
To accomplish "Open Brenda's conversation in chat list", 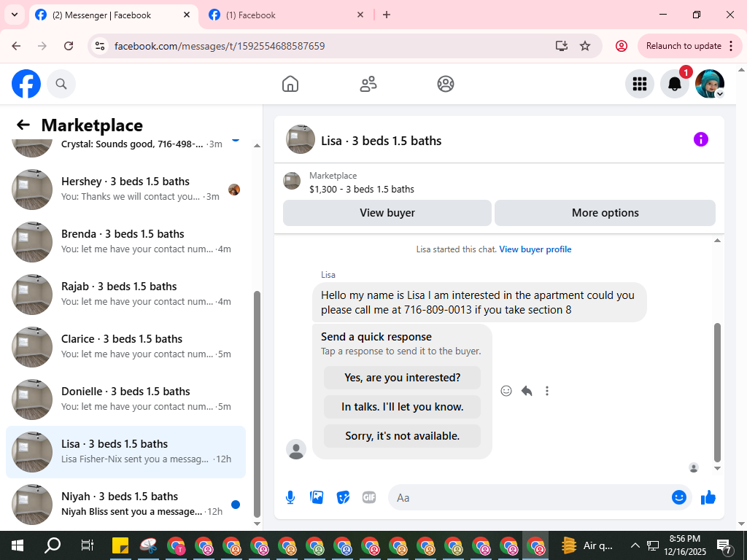I will [125, 242].
